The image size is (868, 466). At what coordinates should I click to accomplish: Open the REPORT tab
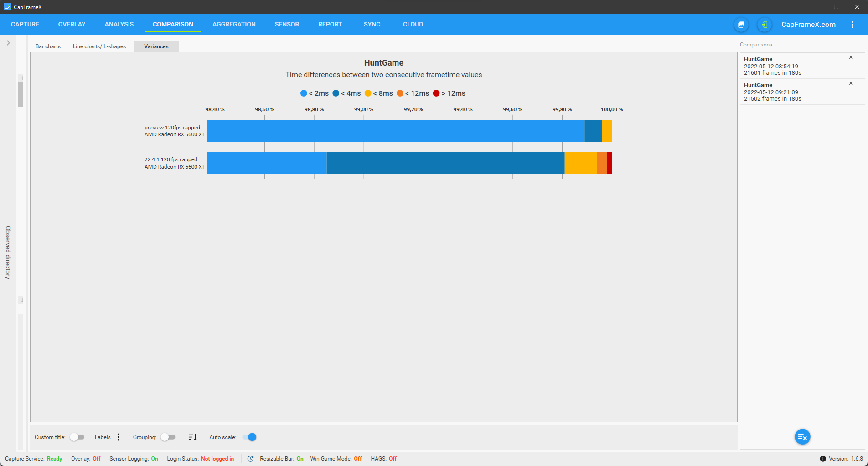tap(330, 24)
